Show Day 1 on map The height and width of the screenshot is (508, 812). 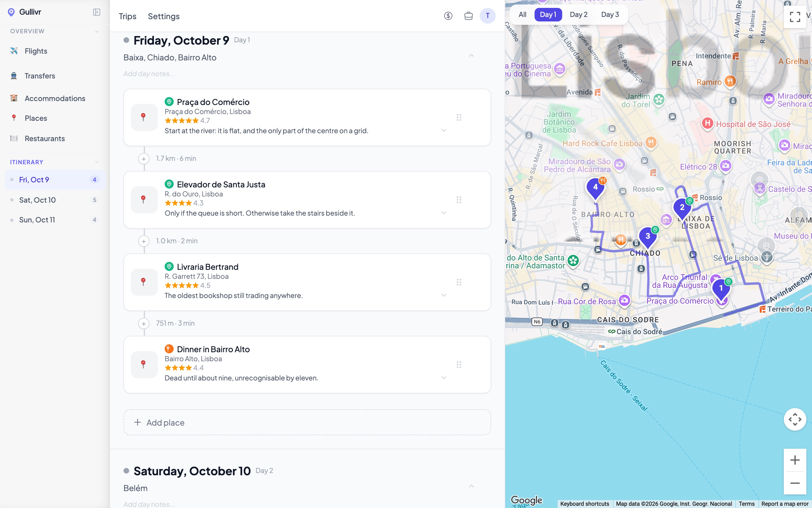(x=548, y=14)
